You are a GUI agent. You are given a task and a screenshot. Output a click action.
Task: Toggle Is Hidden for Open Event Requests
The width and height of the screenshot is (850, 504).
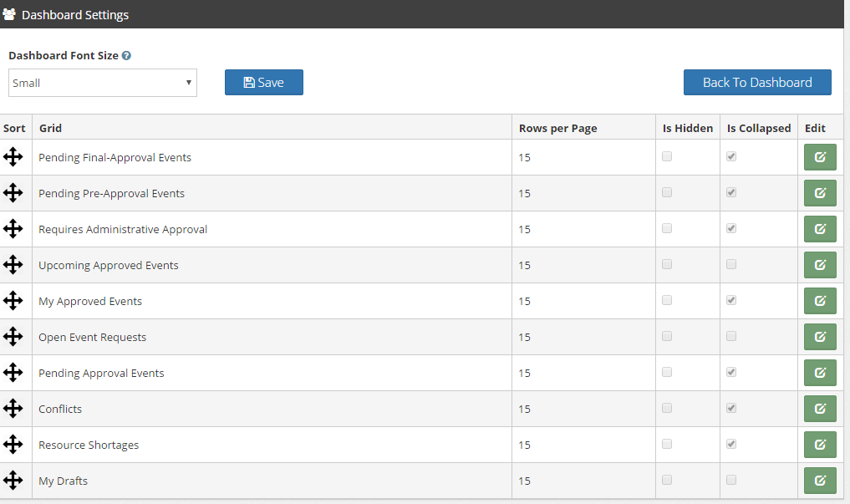667,336
